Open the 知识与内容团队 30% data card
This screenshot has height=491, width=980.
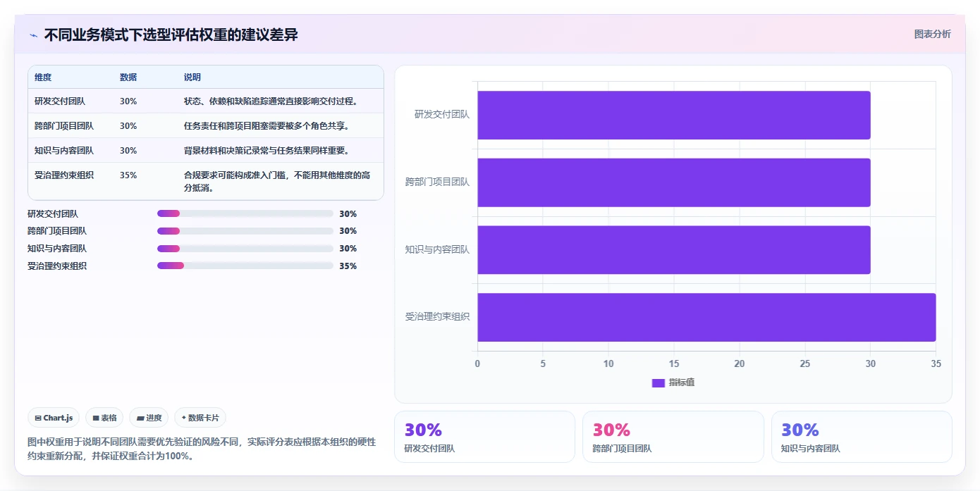point(862,437)
